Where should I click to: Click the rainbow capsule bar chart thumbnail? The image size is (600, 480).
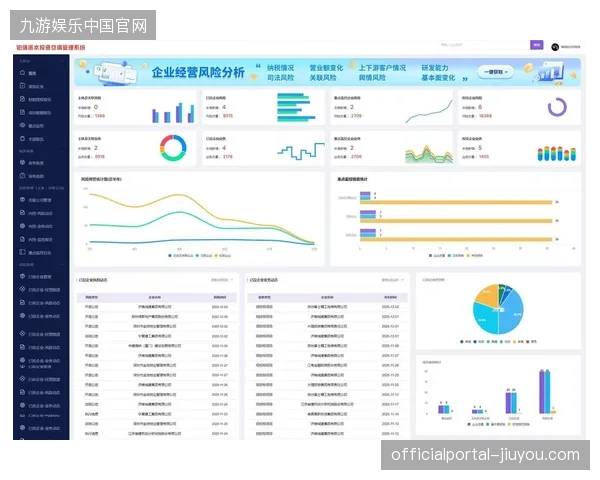click(x=556, y=153)
